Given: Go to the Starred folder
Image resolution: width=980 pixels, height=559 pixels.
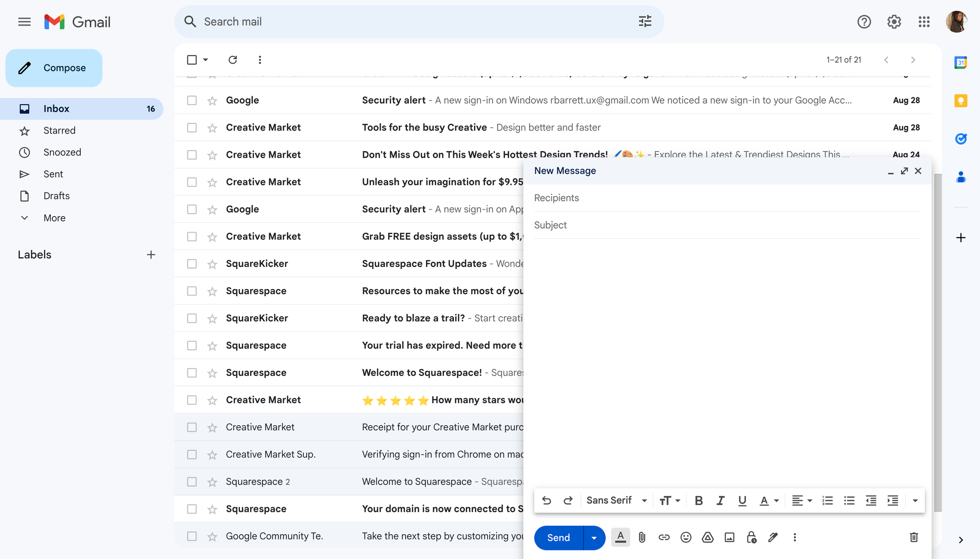Looking at the screenshot, I should (x=59, y=131).
